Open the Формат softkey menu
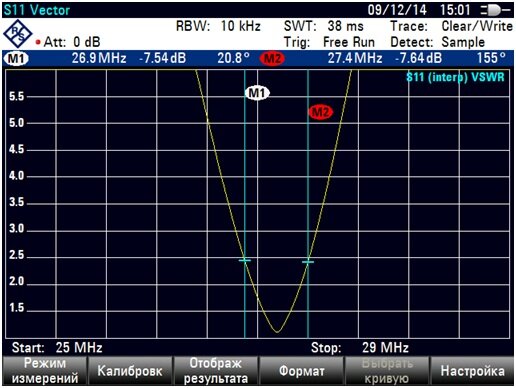 point(302,371)
